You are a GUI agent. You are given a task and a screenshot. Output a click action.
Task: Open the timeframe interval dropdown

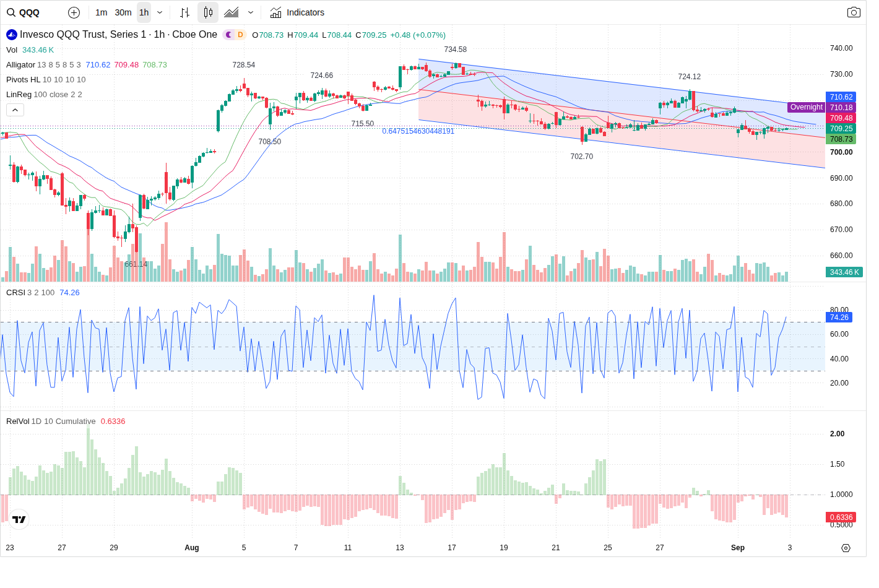click(160, 12)
